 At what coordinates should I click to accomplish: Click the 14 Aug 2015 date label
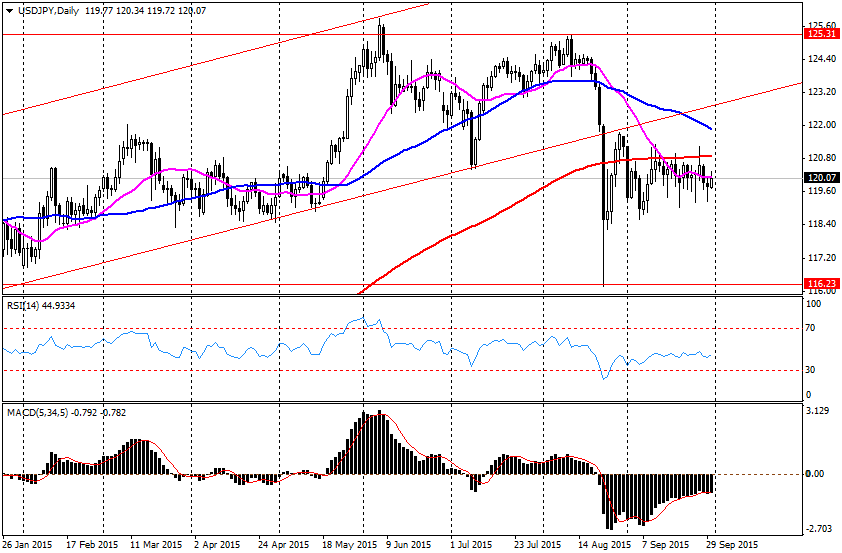tap(604, 545)
